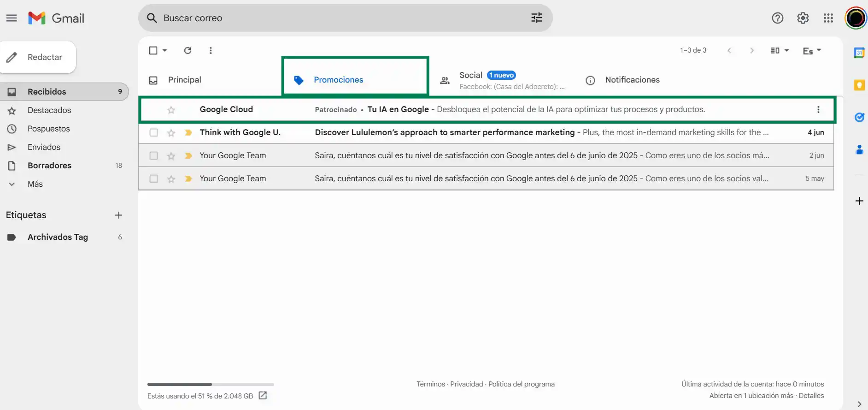Open the main menu hamburger icon
This screenshot has width=868, height=410.
click(12, 18)
